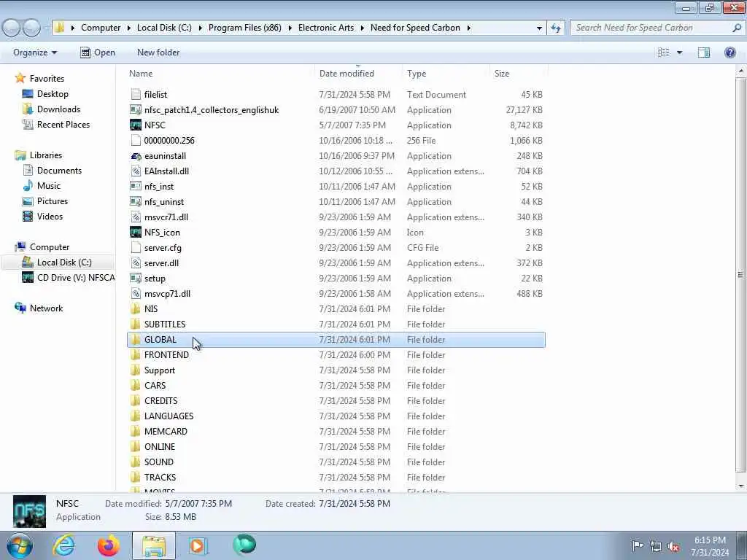The height and width of the screenshot is (560, 747).
Task: Go to Electronic Arts in breadcrumb
Action: (x=326, y=28)
